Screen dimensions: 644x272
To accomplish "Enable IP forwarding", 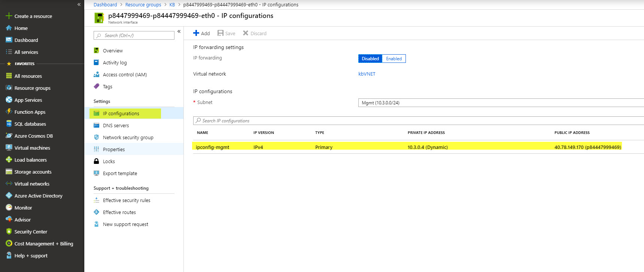I will 394,59.
